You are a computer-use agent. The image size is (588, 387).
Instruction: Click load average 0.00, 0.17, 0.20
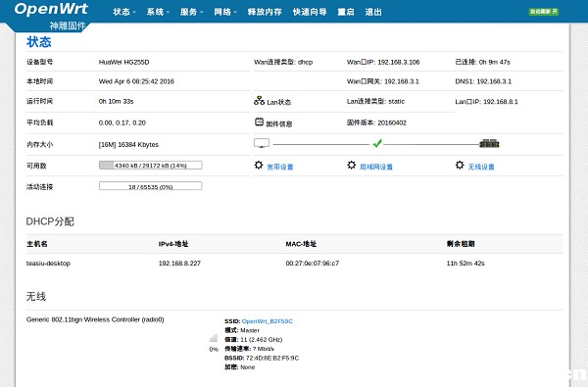point(122,123)
